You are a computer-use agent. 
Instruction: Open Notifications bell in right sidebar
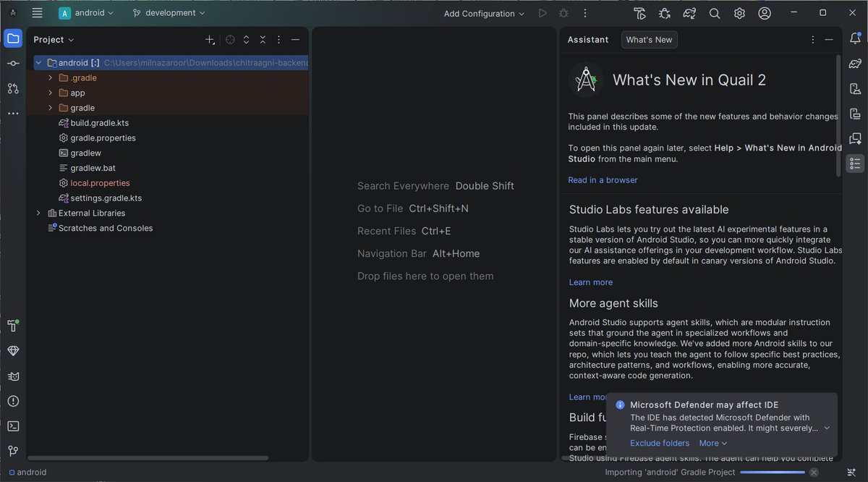[855, 38]
